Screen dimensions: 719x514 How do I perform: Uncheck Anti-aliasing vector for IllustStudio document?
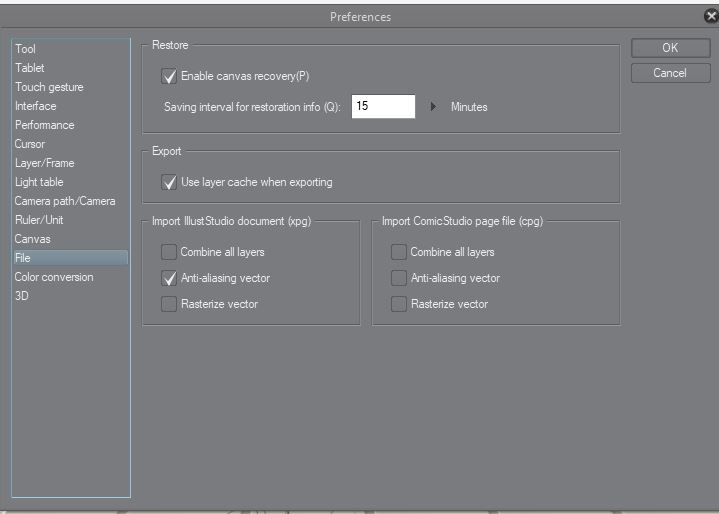[169, 278]
